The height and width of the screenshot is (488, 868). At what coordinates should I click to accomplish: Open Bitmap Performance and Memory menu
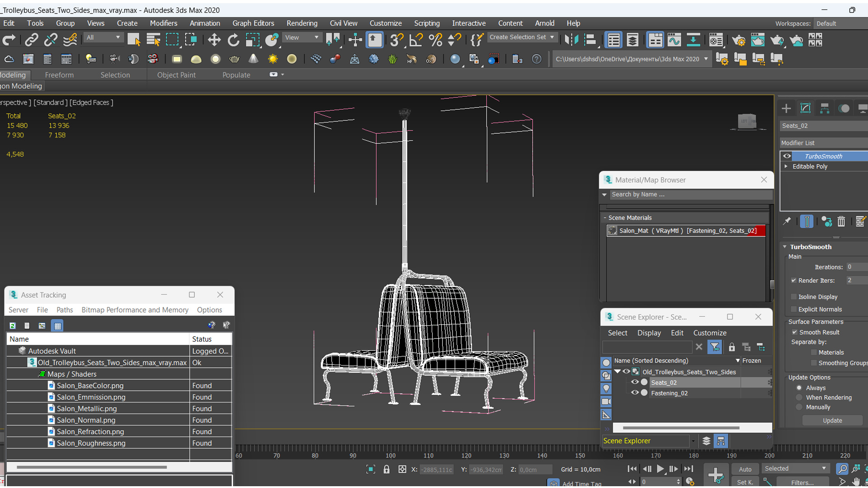tap(135, 310)
